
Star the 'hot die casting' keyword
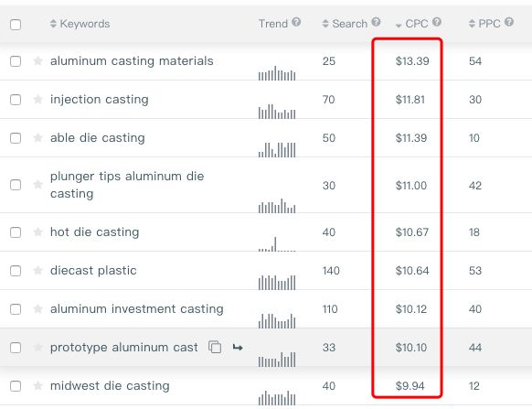tap(37, 232)
